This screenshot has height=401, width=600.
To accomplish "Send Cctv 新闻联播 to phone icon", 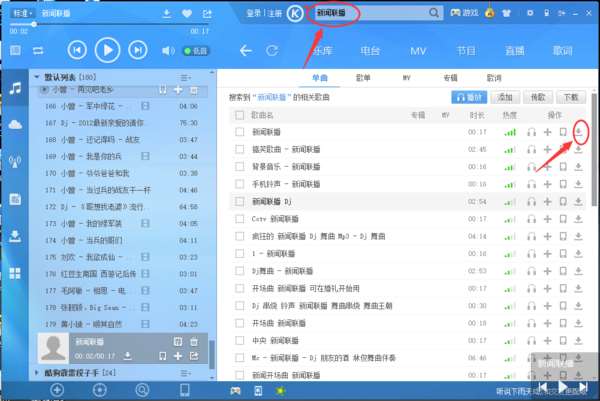I will (x=563, y=219).
